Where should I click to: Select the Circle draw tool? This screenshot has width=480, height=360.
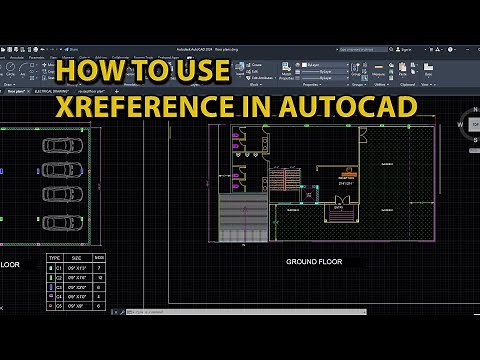coord(10,70)
